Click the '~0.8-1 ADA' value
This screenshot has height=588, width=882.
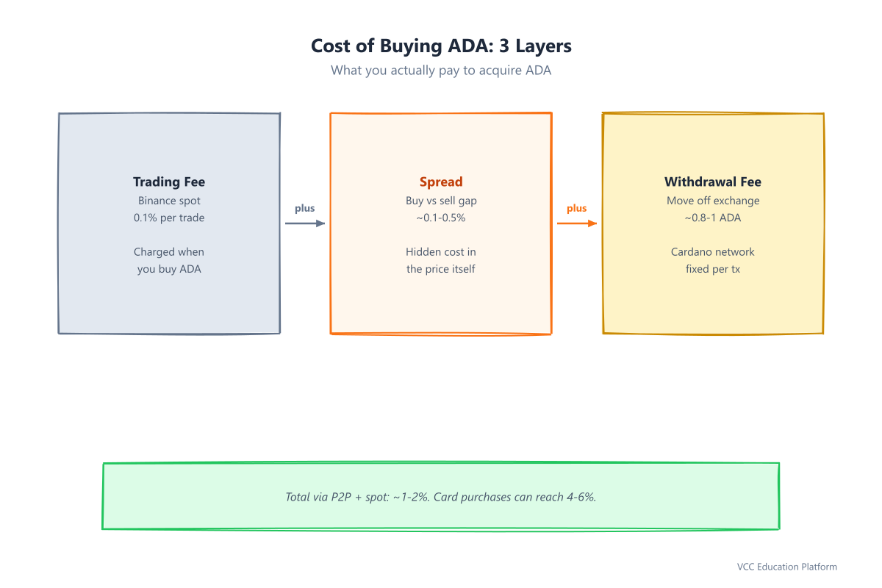713,218
